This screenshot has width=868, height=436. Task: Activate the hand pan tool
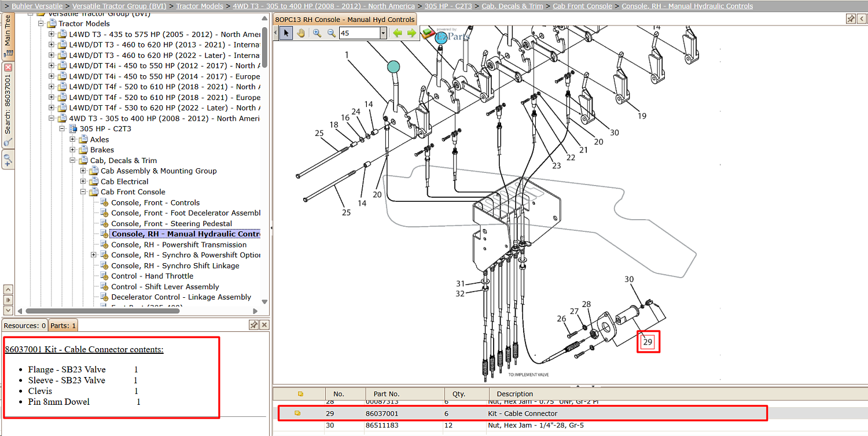301,33
